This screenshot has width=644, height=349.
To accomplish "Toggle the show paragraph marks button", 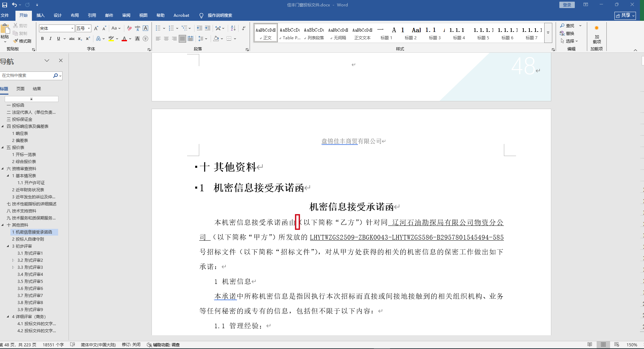I will (244, 28).
